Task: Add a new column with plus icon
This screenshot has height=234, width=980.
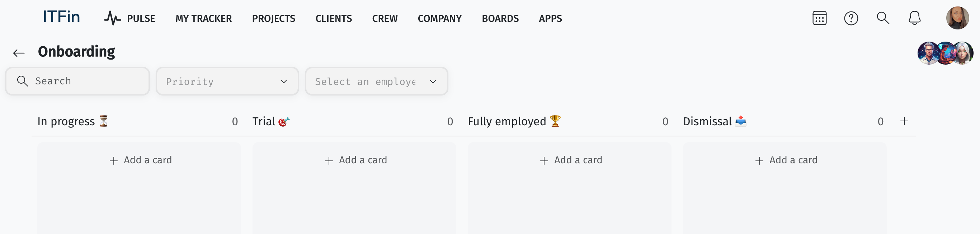Action: tap(904, 121)
